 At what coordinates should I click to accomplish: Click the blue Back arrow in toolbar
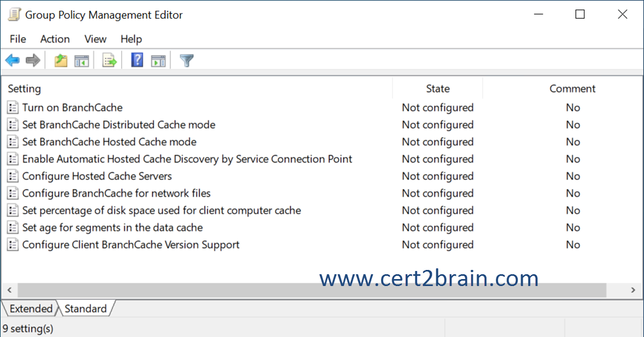(x=12, y=61)
